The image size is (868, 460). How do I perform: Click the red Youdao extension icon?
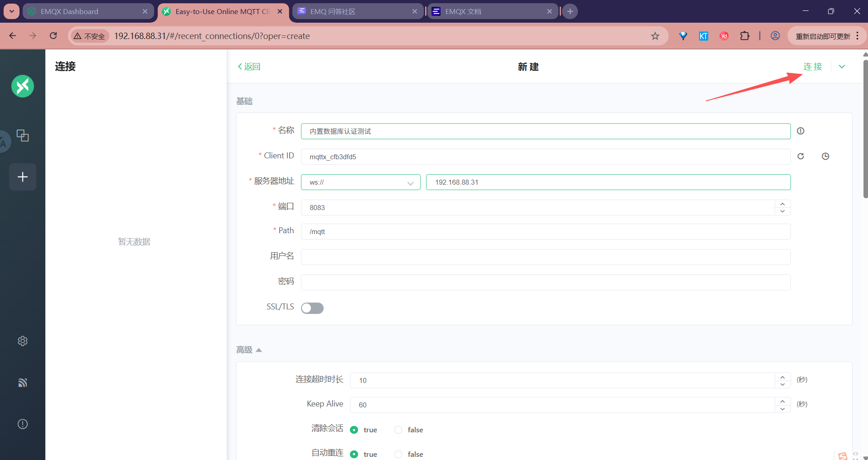(x=724, y=36)
